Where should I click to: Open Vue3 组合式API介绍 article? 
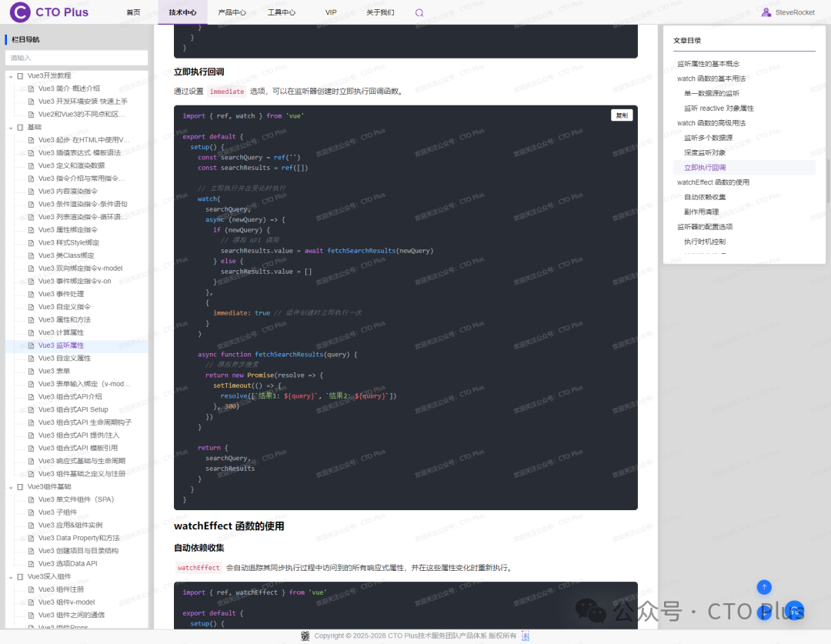pos(70,396)
